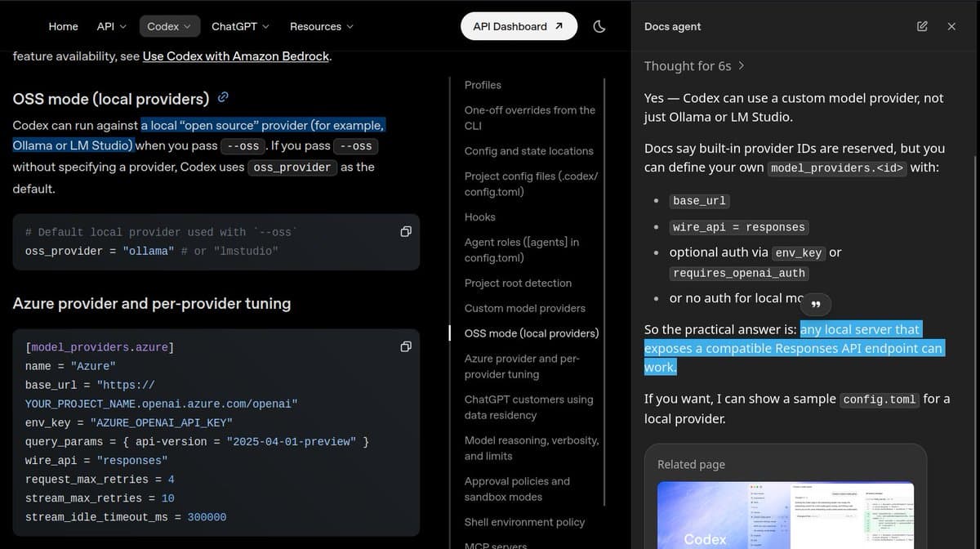This screenshot has width=980, height=549.
Task: Click the 'stream_max_retries = 10' code line
Action: [x=100, y=498]
